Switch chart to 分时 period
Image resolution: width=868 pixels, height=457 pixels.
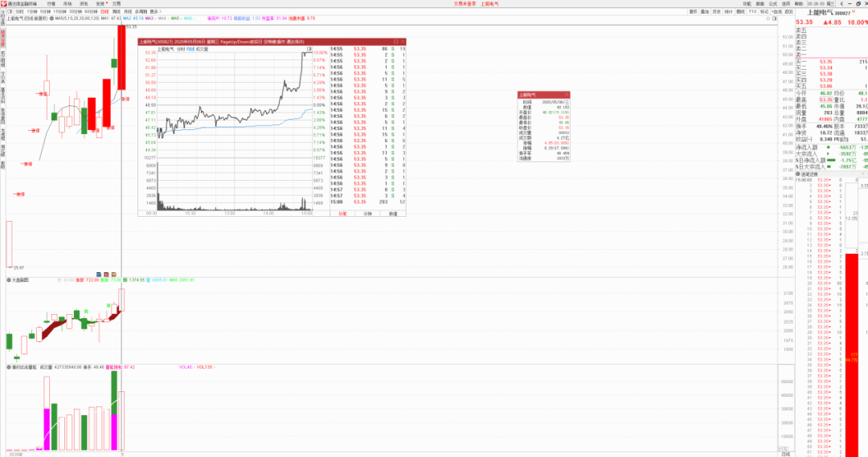pos(19,11)
